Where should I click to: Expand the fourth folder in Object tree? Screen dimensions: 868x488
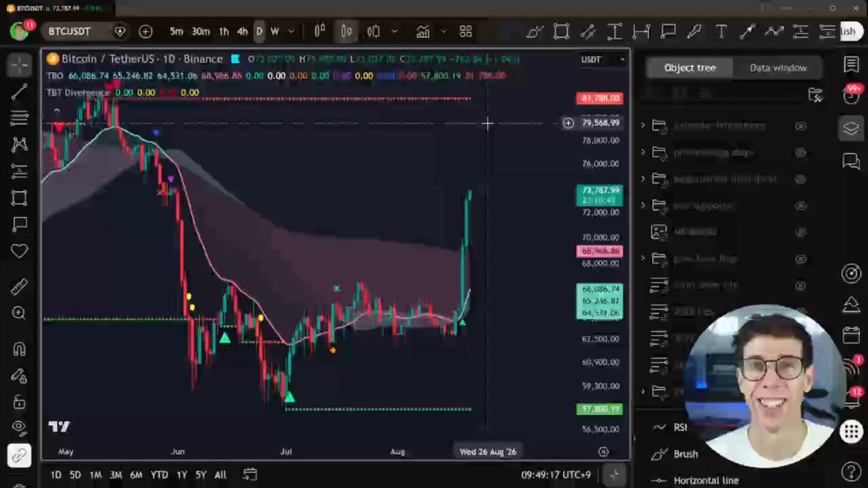pos(643,205)
